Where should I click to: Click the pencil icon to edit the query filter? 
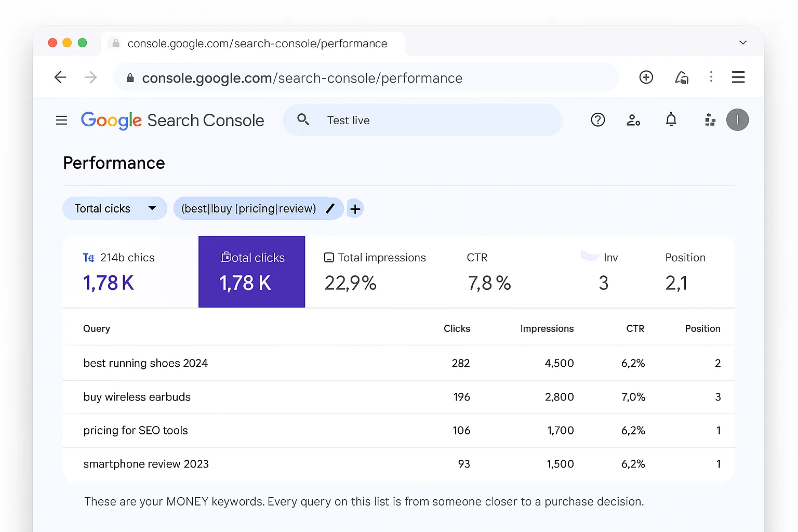[330, 208]
